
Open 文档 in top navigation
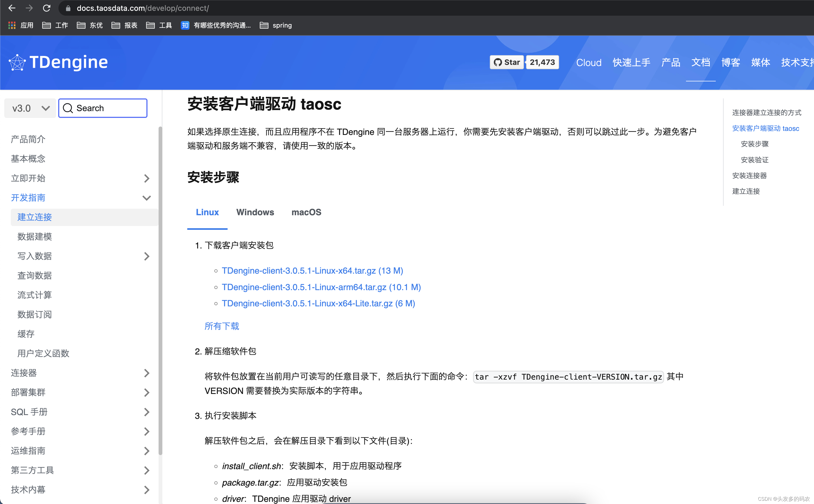click(701, 63)
